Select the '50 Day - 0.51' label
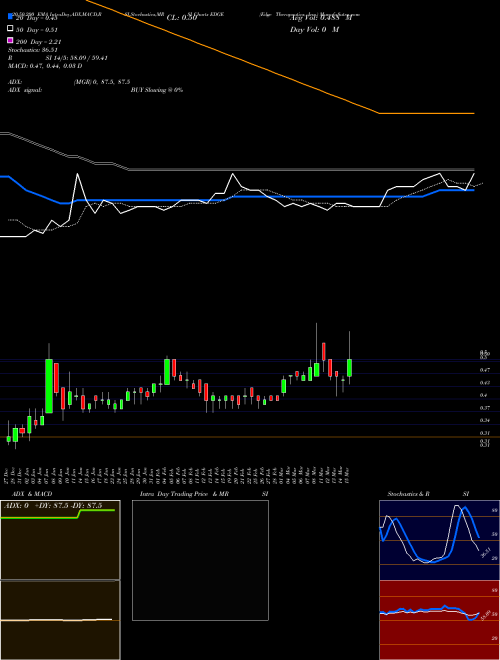 37,30
